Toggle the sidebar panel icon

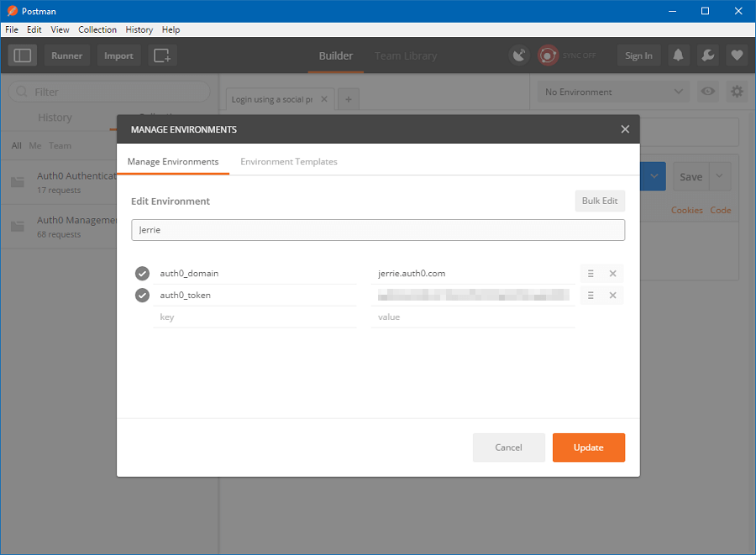coord(22,55)
